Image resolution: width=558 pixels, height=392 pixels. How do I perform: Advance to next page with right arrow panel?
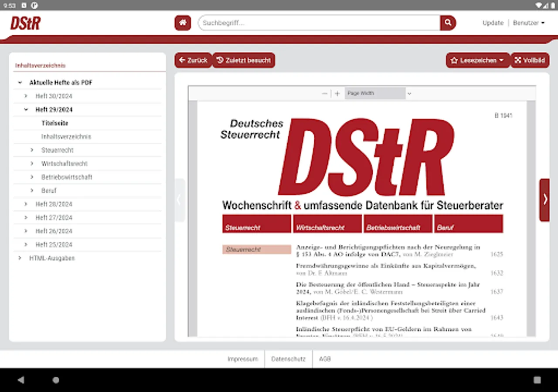545,199
